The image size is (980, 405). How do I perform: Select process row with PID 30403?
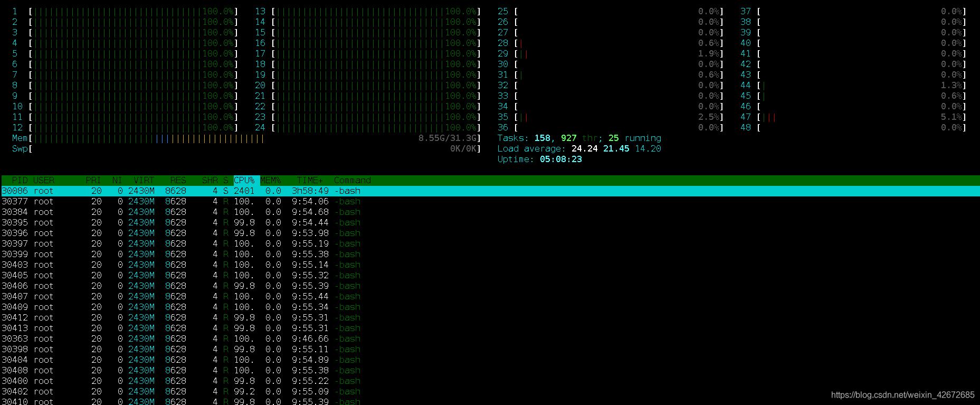pos(490,265)
